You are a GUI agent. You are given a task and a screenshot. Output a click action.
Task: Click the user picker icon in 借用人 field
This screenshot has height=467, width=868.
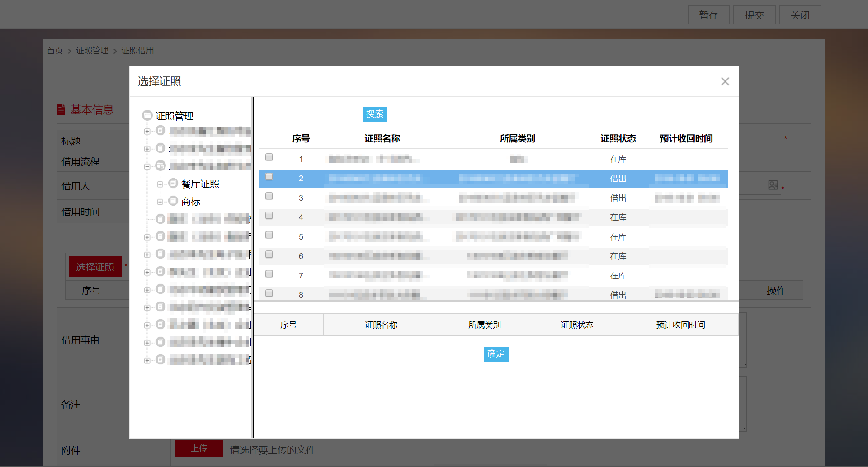pyautogui.click(x=773, y=185)
